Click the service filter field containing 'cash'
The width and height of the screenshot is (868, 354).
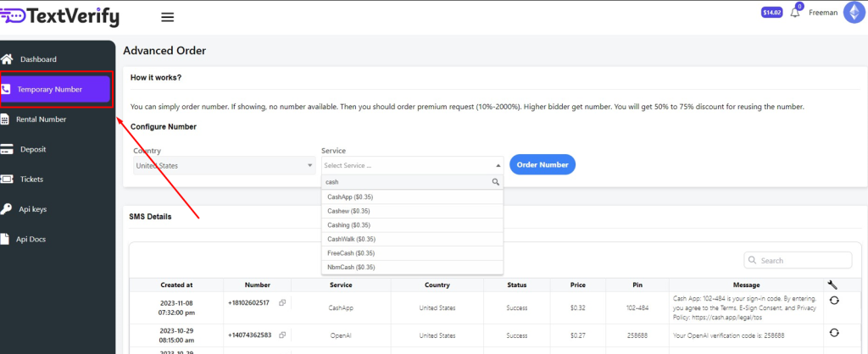405,182
